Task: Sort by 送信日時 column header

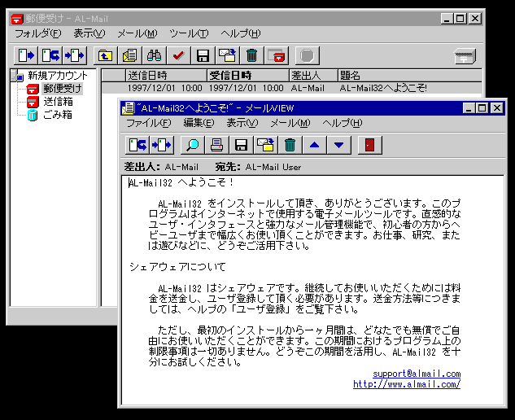Action: (x=166, y=76)
